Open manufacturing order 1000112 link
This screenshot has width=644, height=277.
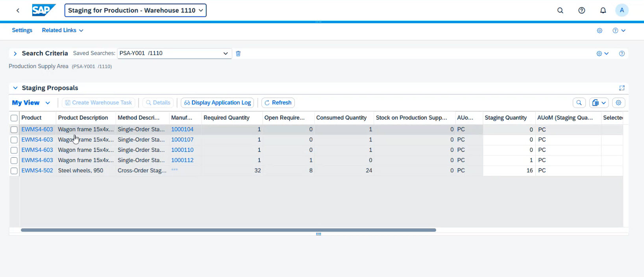(182, 160)
